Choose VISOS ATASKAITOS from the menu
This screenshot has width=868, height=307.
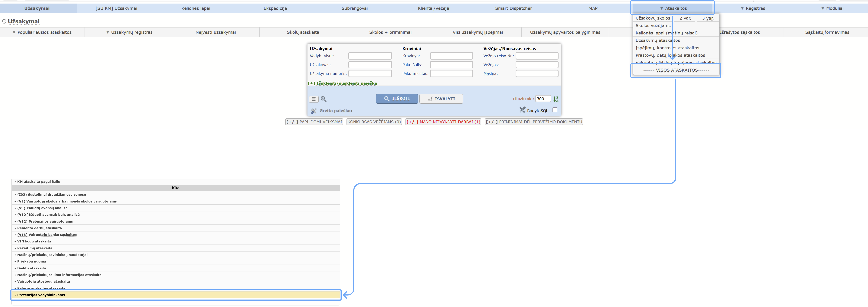point(676,70)
